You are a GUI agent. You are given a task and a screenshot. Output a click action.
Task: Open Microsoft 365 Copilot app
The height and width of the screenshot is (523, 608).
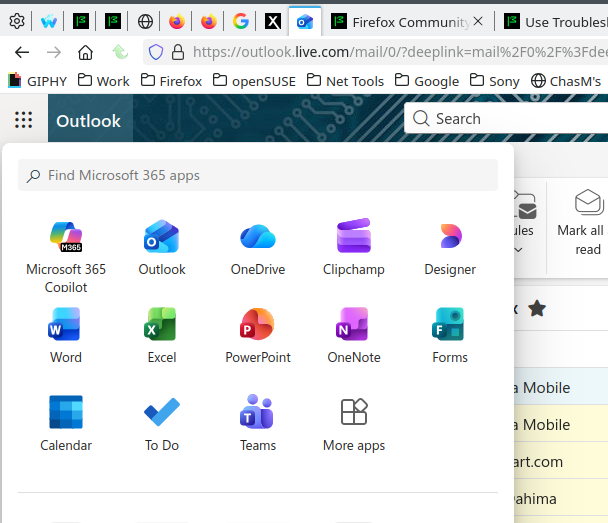[x=66, y=256]
